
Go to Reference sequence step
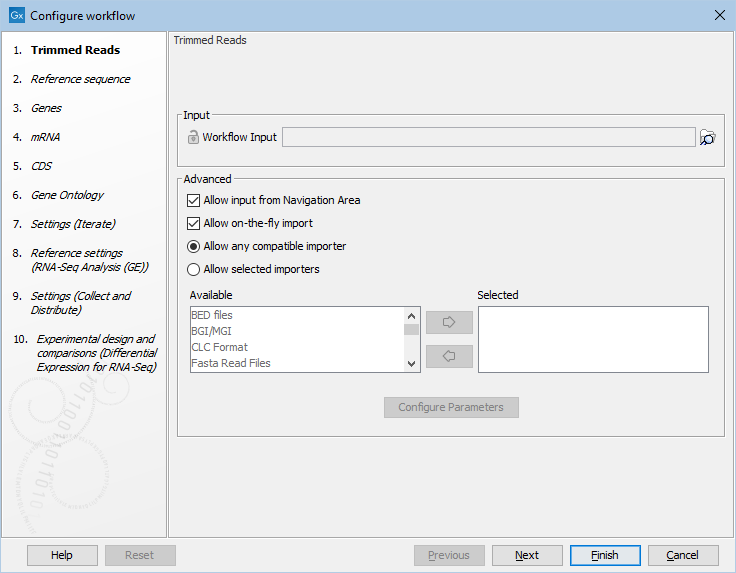click(x=80, y=79)
